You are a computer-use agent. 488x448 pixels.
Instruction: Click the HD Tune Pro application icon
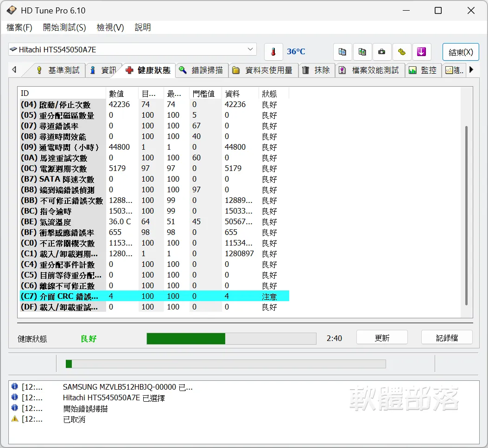pyautogui.click(x=12, y=10)
